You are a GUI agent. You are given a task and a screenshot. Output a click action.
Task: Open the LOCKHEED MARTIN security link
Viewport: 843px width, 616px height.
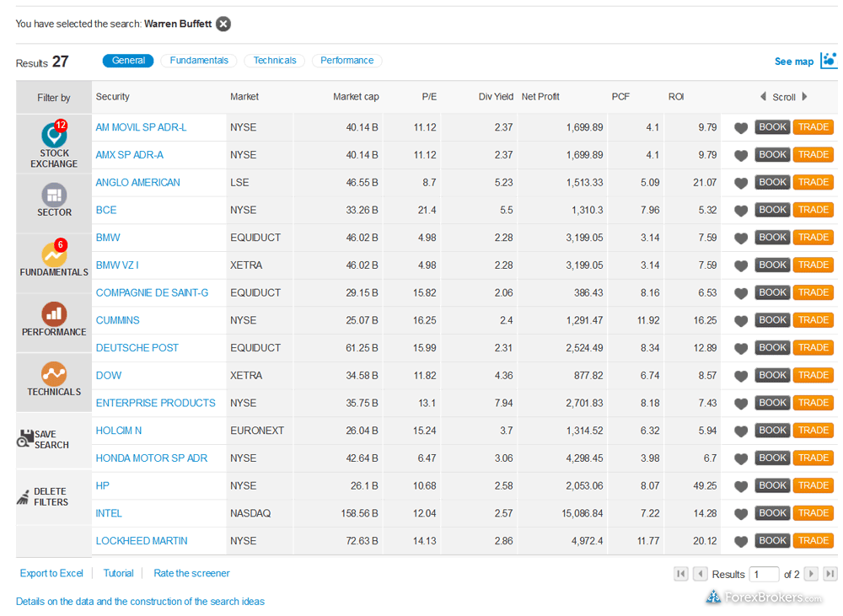tap(142, 541)
